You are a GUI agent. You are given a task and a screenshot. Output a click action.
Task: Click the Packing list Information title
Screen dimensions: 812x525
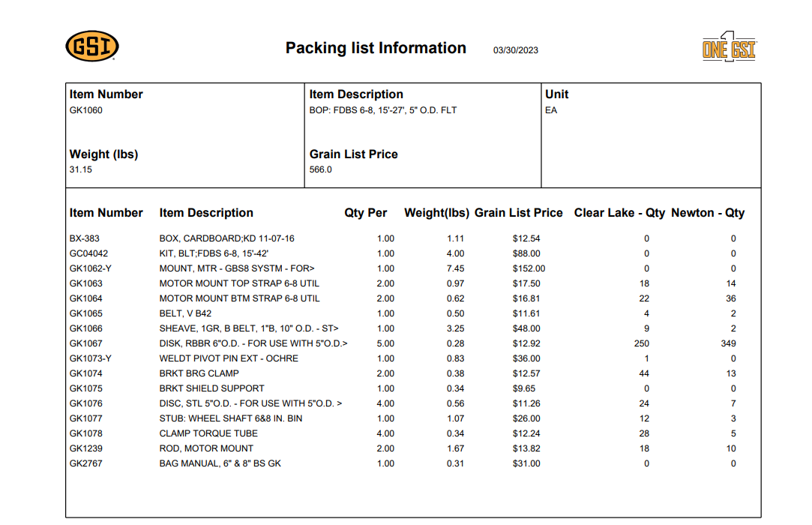tap(376, 48)
